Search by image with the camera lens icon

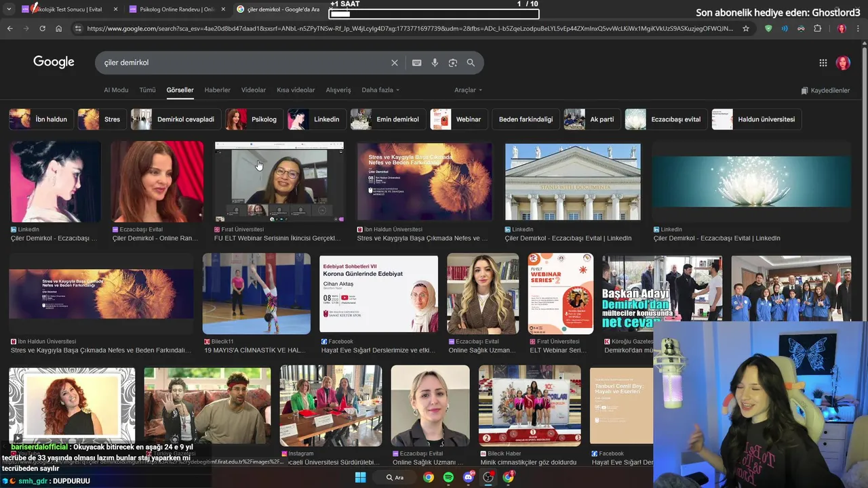[x=453, y=62]
